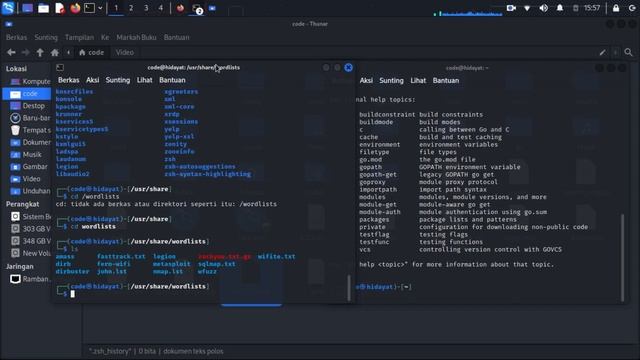
Task: Select 'Unduhan' in Thunar sidebar
Action: (x=27, y=191)
